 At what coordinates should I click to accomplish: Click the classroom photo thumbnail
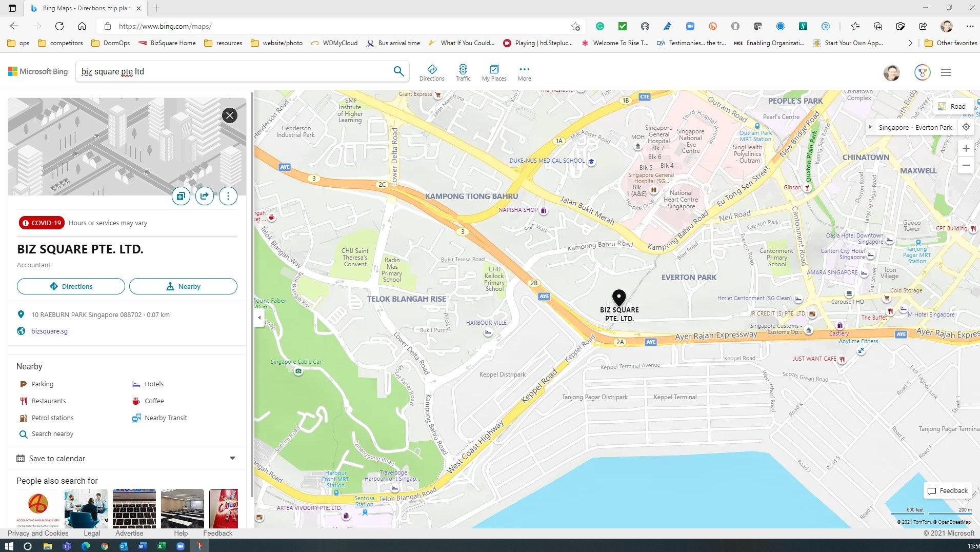[182, 508]
